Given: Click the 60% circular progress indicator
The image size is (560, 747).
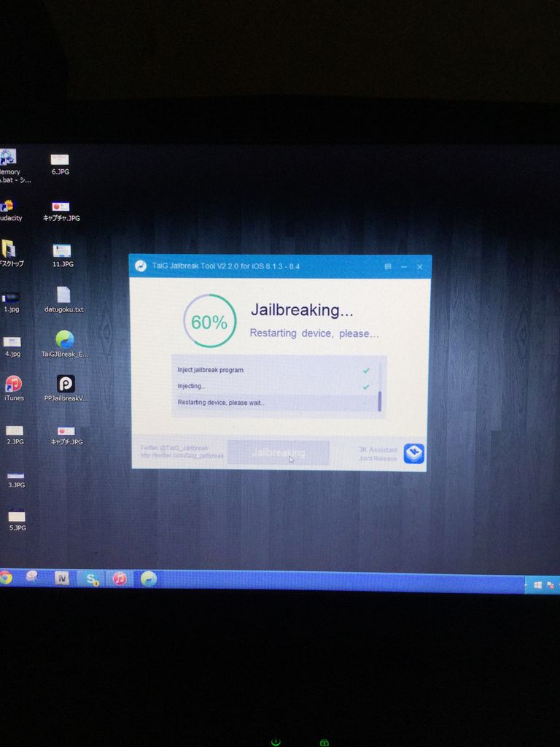Looking at the screenshot, I should (209, 321).
